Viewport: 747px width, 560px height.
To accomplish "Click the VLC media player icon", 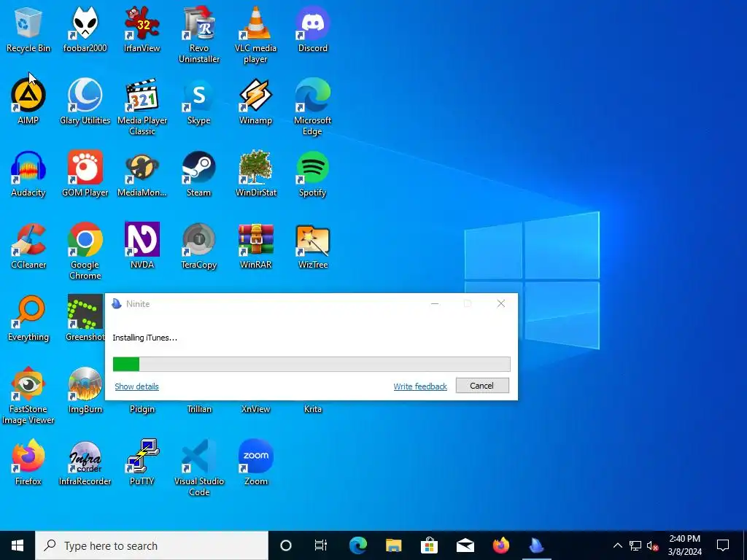I will coord(256,35).
